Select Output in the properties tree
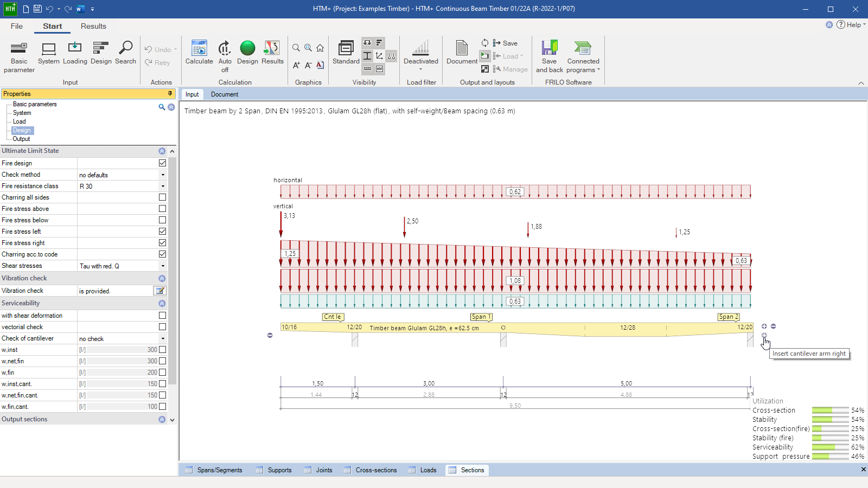868x488 pixels. 22,139
